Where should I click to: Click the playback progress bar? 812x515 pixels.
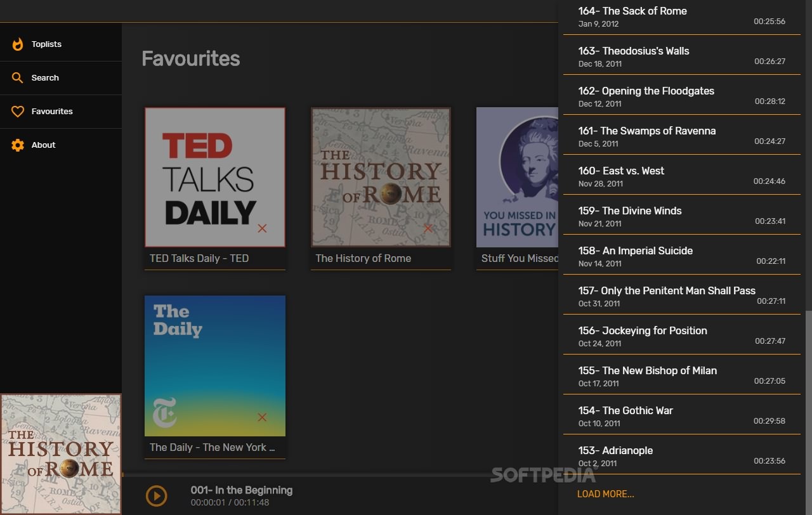pyautogui.click(x=340, y=474)
